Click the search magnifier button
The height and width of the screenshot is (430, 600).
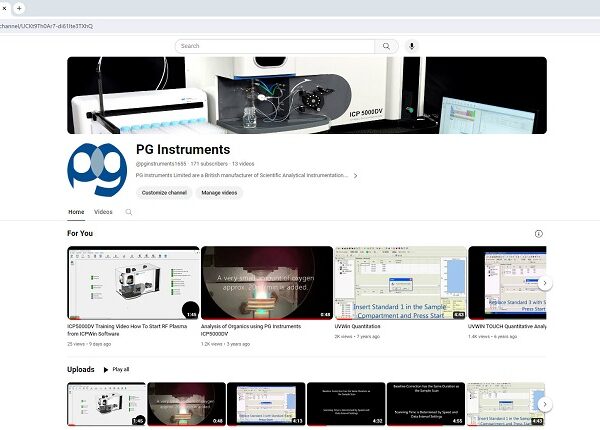[386, 46]
